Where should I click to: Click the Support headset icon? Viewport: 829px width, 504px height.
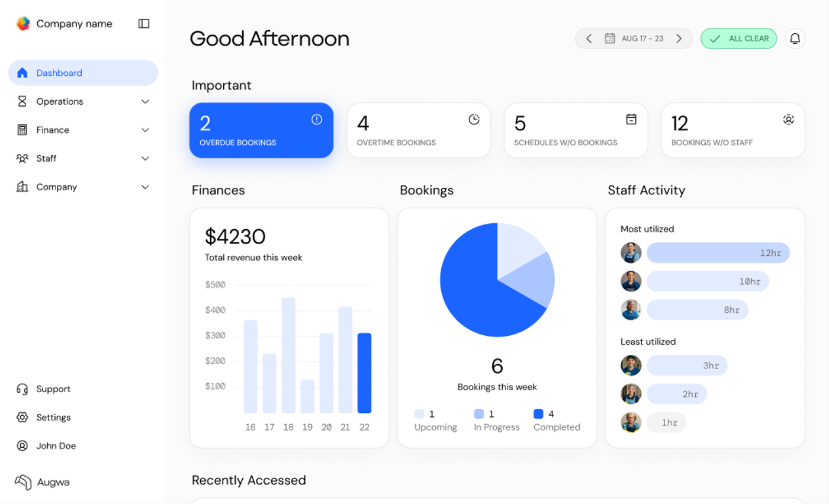tap(23, 389)
